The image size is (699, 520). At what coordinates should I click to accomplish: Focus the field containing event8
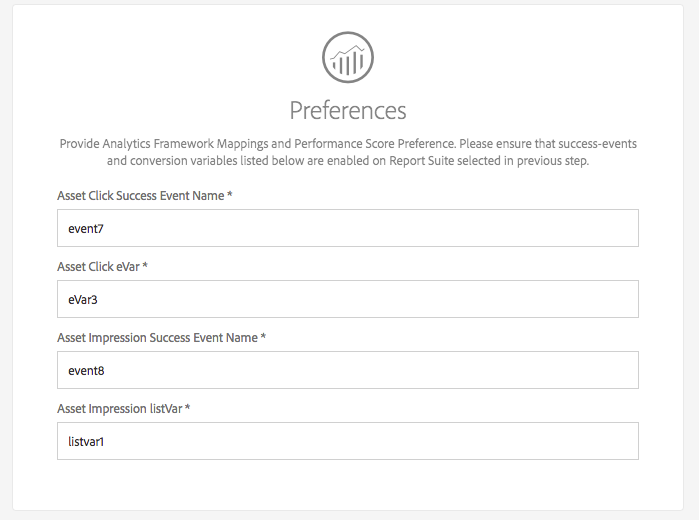(347, 370)
